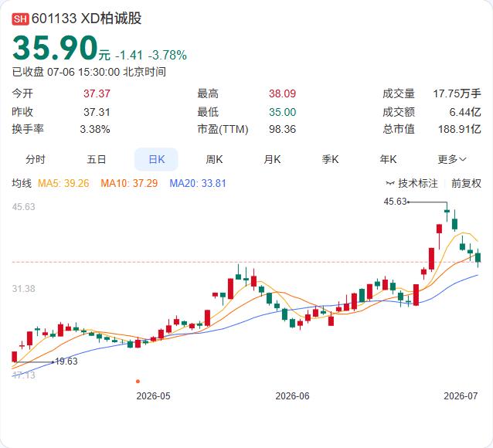Click the MA10: 37.29 moving average label
This screenshot has height=448, width=493.
coord(129,183)
